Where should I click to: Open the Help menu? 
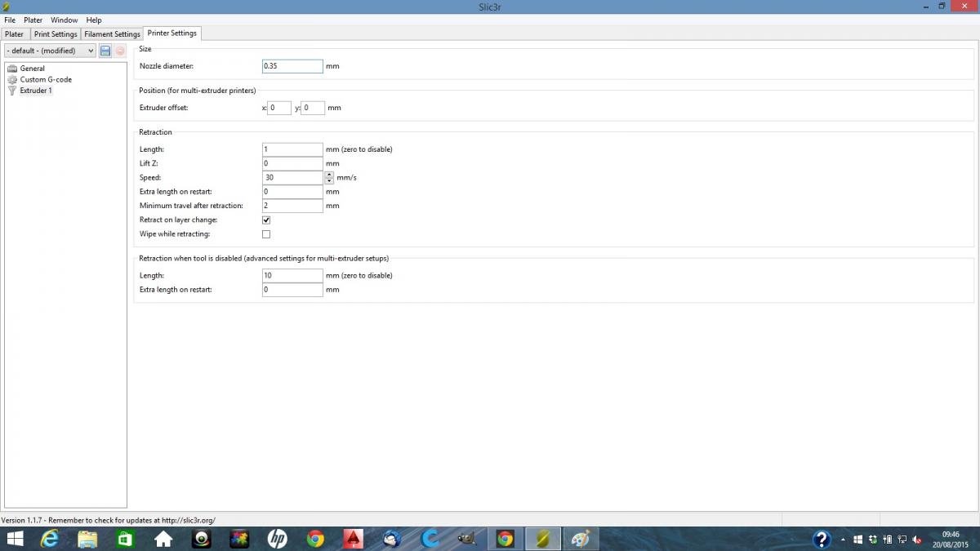click(x=94, y=20)
